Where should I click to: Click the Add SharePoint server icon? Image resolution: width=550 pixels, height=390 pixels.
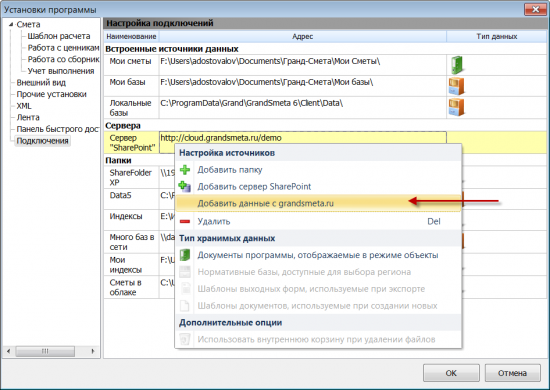(185, 186)
